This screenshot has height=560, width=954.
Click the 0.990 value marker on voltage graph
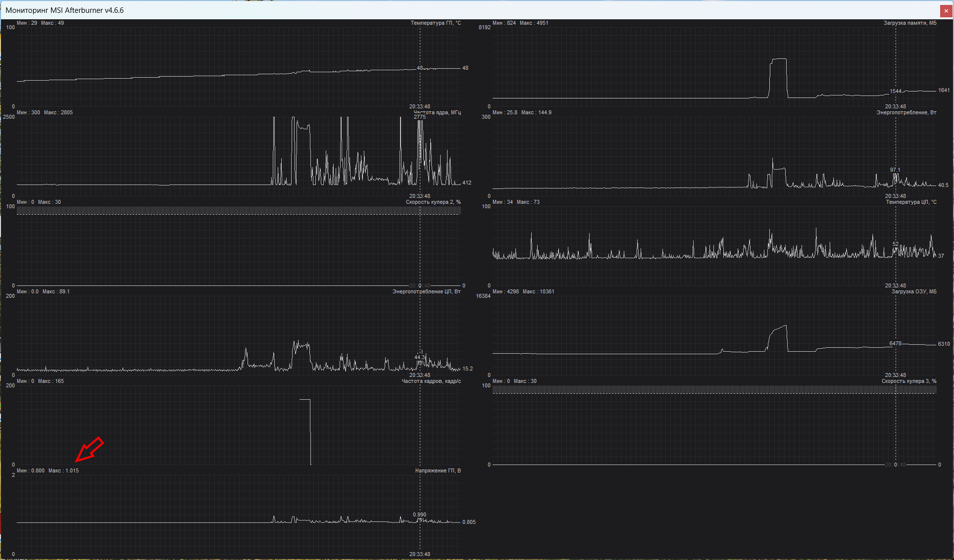pyautogui.click(x=419, y=515)
